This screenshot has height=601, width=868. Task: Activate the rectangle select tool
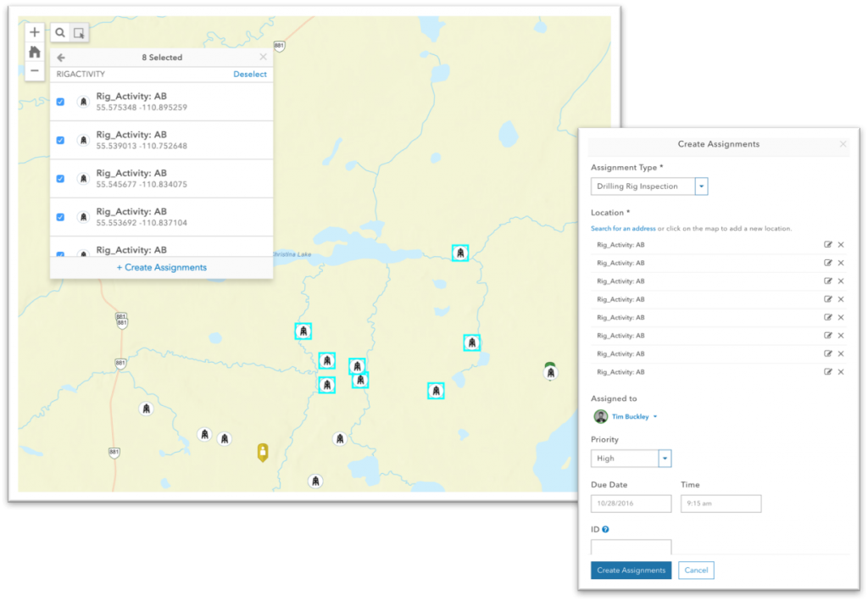(x=79, y=33)
